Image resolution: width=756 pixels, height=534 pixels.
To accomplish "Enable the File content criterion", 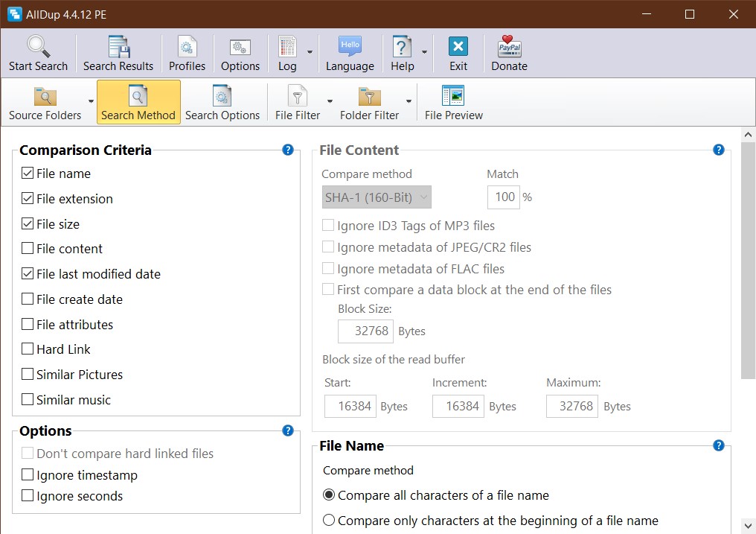I will 28,248.
